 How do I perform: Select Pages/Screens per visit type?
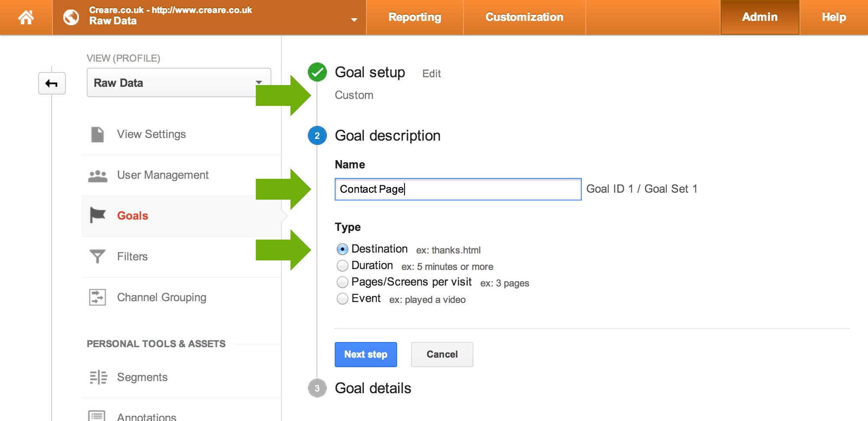[x=343, y=282]
